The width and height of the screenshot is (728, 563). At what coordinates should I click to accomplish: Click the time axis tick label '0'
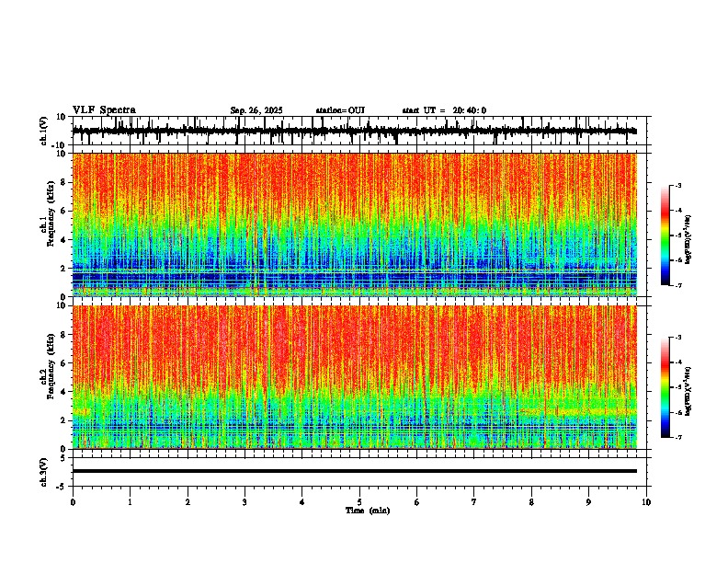click(x=73, y=502)
